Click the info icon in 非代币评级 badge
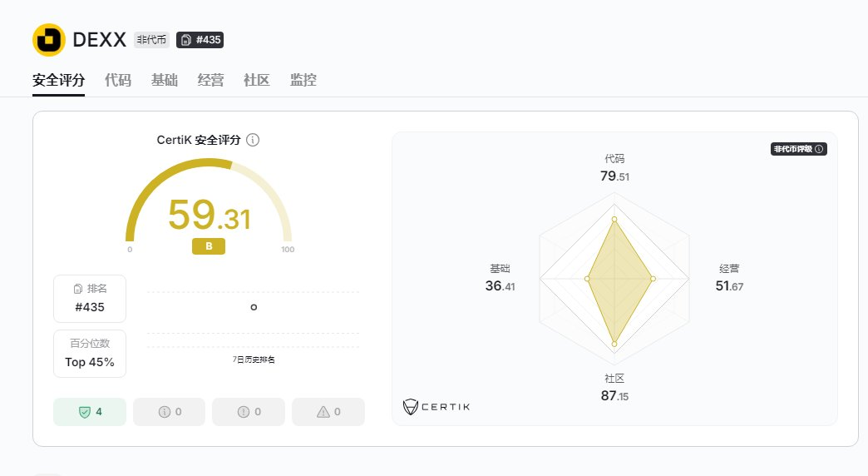The height and width of the screenshot is (476, 868). point(819,149)
